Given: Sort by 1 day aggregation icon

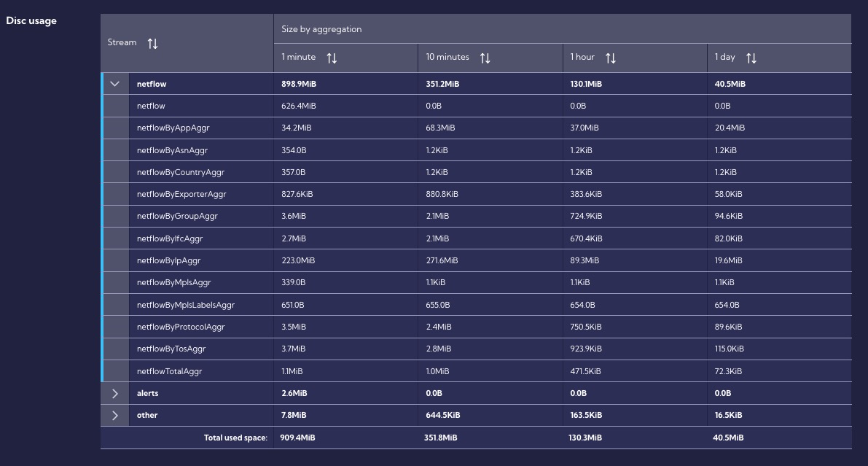Looking at the screenshot, I should [x=751, y=58].
